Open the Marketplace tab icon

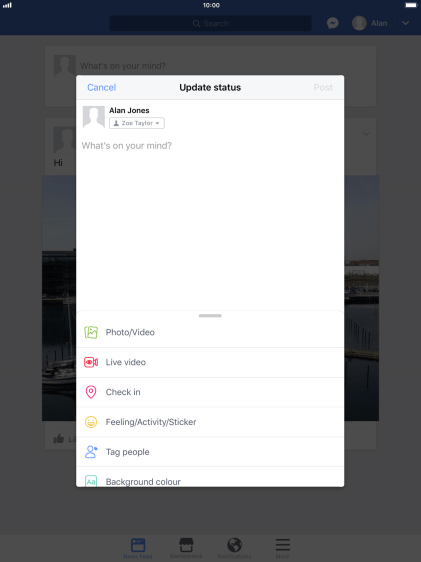click(x=186, y=548)
